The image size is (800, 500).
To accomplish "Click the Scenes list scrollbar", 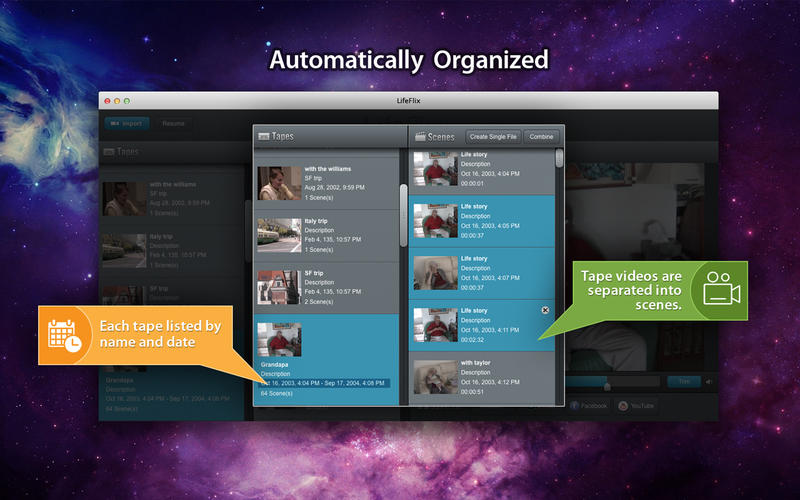I will pyautogui.click(x=559, y=158).
